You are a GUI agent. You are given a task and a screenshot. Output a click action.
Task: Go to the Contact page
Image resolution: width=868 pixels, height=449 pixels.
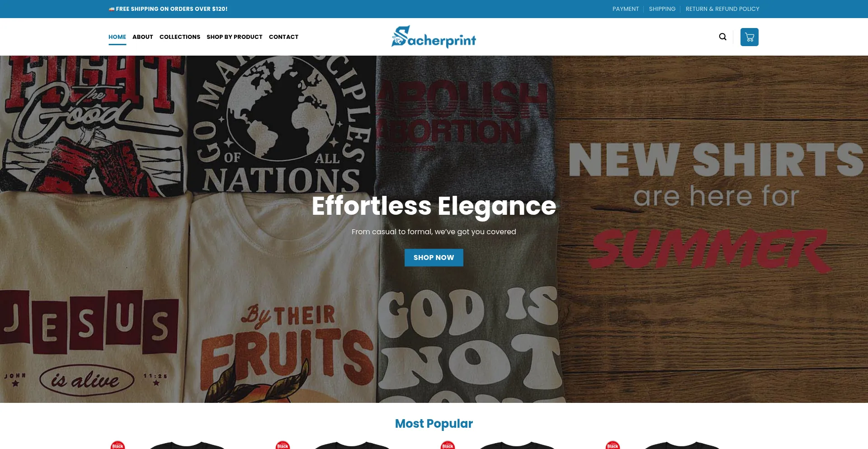coord(283,37)
